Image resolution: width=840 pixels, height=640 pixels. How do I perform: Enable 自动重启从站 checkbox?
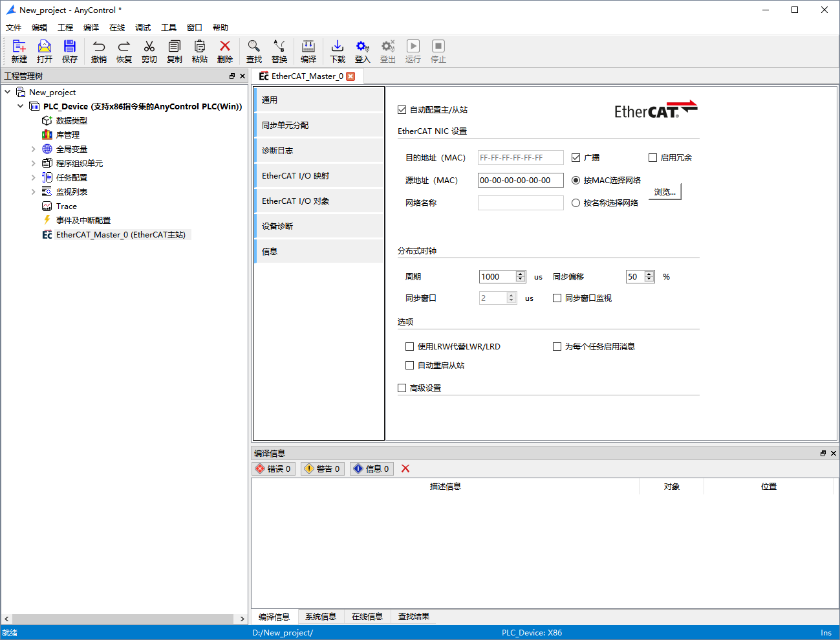coord(409,366)
